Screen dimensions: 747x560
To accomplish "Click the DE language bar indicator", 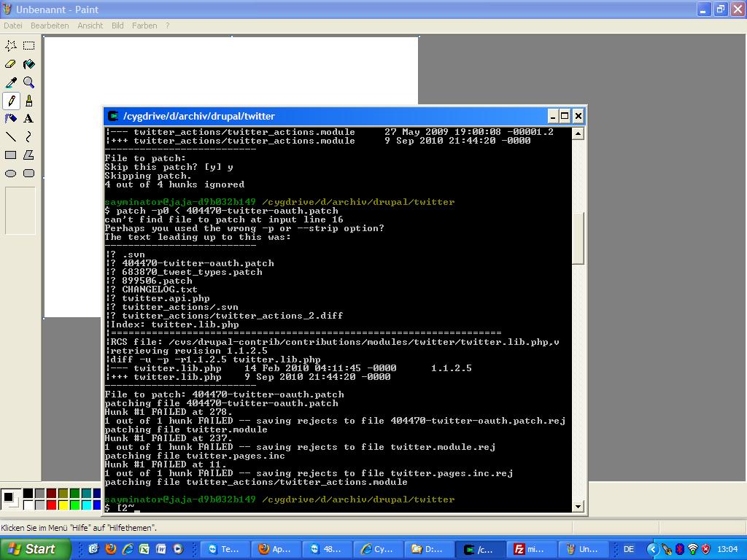I will [629, 549].
